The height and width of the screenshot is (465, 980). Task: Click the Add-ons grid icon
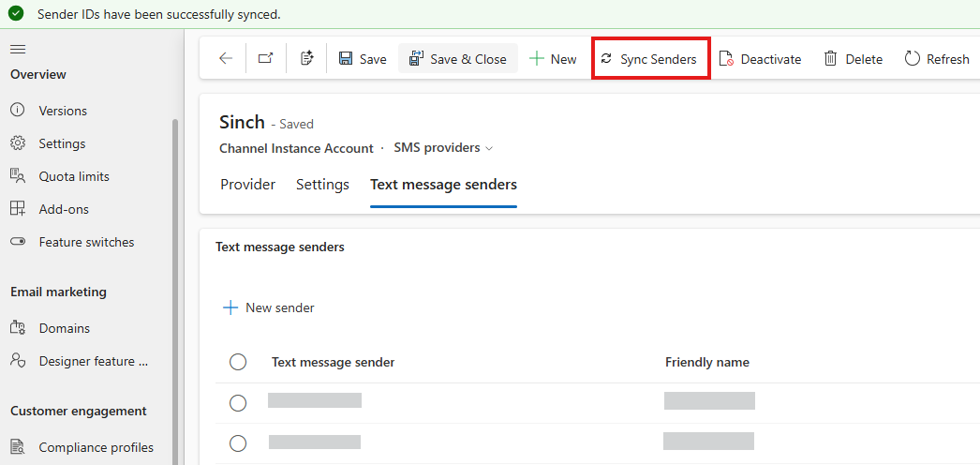tap(18, 209)
